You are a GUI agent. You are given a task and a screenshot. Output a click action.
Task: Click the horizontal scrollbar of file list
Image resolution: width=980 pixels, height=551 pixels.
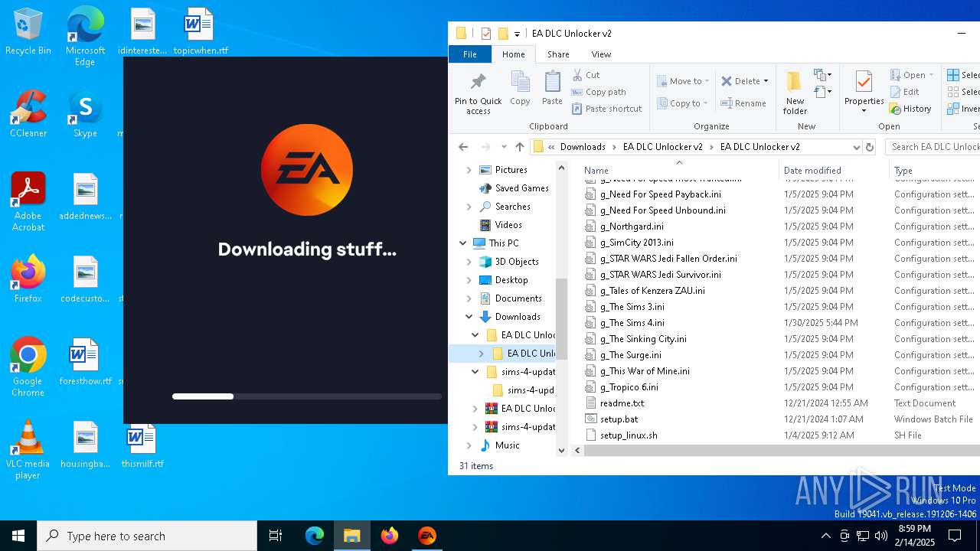pyautogui.click(x=781, y=451)
